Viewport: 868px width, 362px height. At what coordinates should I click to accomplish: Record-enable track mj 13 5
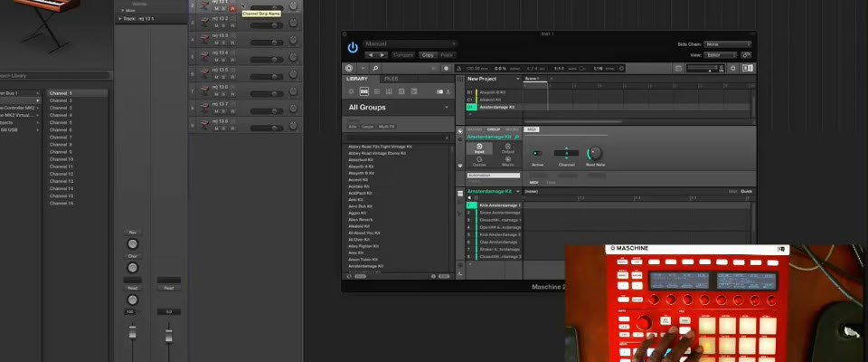[x=232, y=77]
